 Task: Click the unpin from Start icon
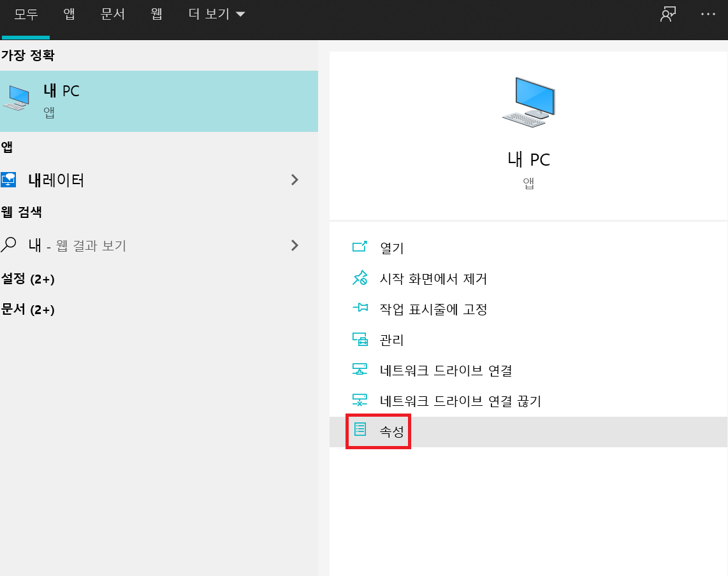click(360, 278)
